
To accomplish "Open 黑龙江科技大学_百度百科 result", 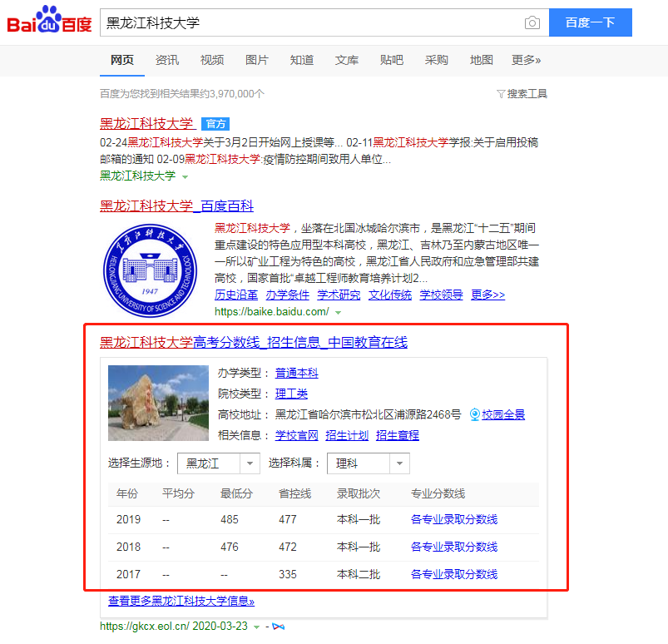I will (176, 206).
